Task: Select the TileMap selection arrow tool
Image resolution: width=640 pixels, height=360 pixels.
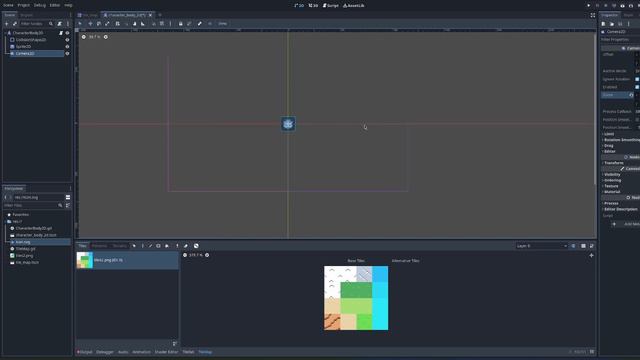Action: click(134, 246)
